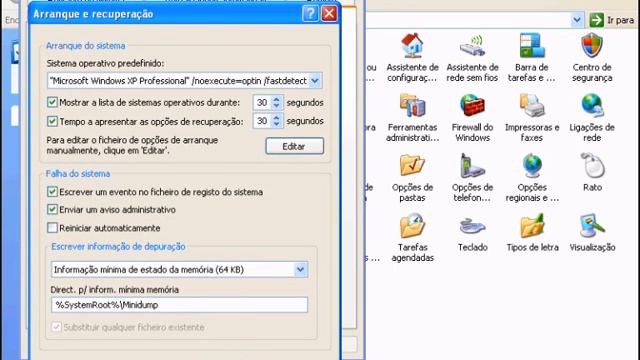Click the recovery options seconds value field
Image resolution: width=640 pixels, height=360 pixels.
(x=262, y=121)
